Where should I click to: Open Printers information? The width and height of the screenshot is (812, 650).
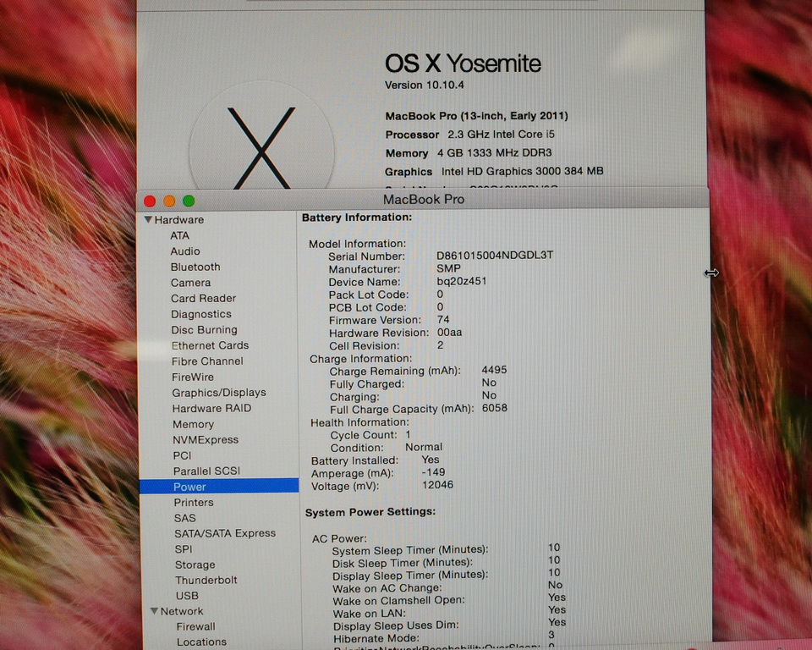pos(193,502)
